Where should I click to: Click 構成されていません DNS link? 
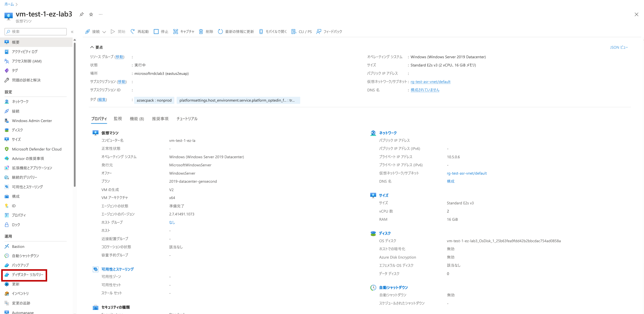point(425,90)
